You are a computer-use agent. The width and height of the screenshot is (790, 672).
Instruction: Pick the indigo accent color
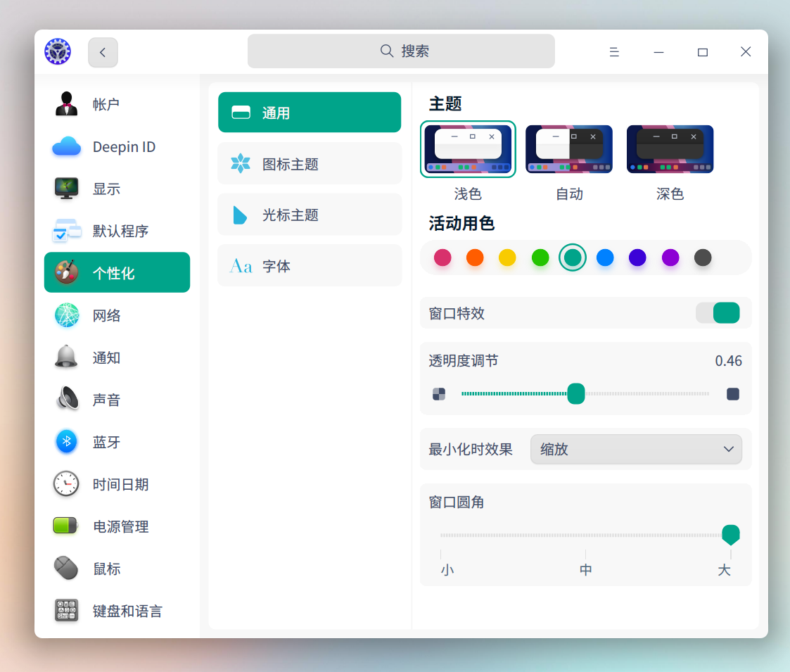(x=637, y=258)
